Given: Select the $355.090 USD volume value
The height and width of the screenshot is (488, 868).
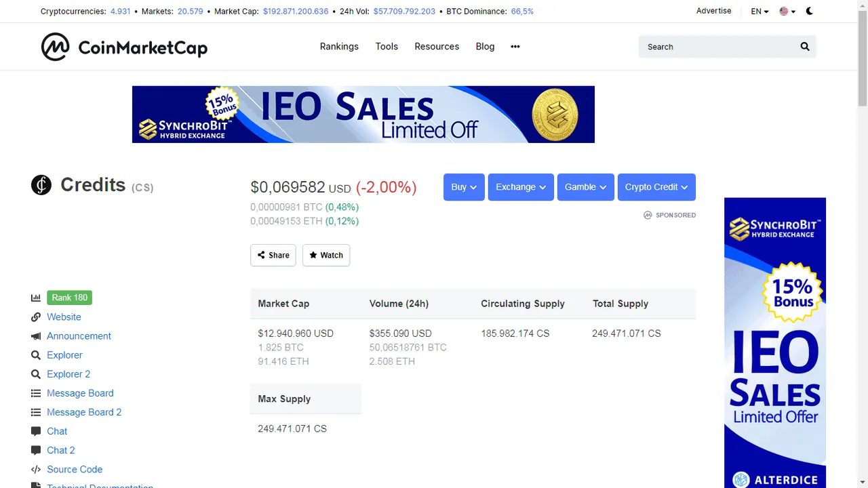Looking at the screenshot, I should [401, 333].
